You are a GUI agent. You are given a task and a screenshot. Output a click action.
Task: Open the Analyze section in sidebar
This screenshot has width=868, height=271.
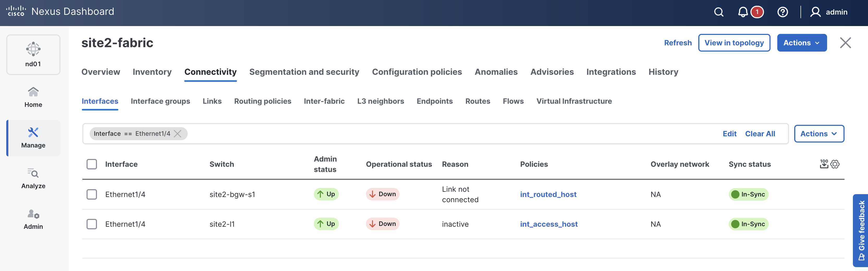[x=33, y=178]
